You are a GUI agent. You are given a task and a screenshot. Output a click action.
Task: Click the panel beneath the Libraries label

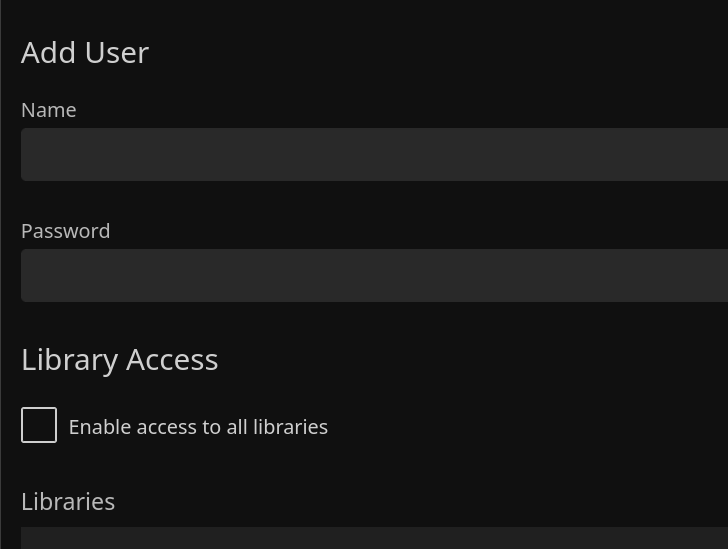tap(374, 539)
